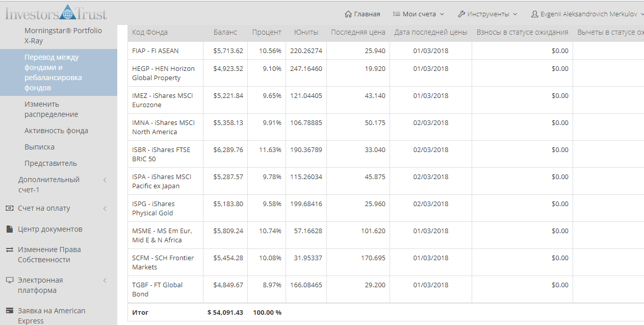Select ISPA - iShares MSCI Pacific ex Japan

pos(162,181)
